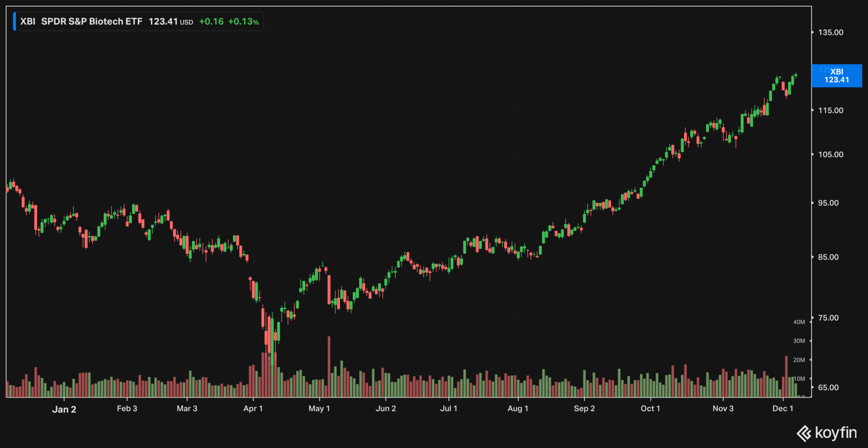The width and height of the screenshot is (868, 448).
Task: Click the 65.00 price axis label
Action: (x=828, y=387)
